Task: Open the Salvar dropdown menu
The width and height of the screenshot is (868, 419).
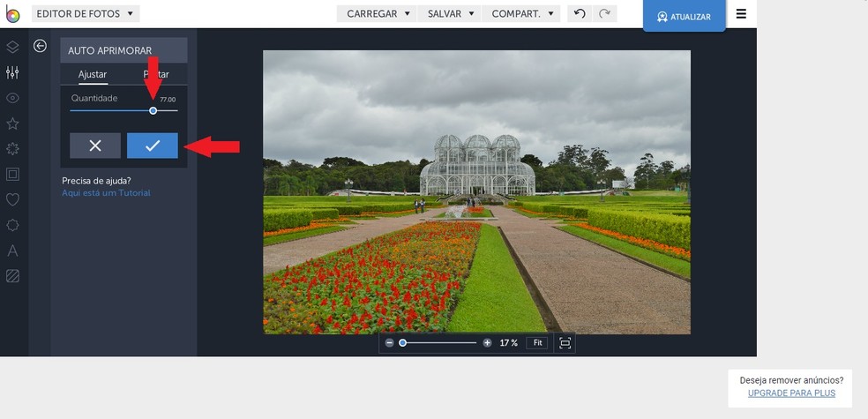Action: point(449,14)
